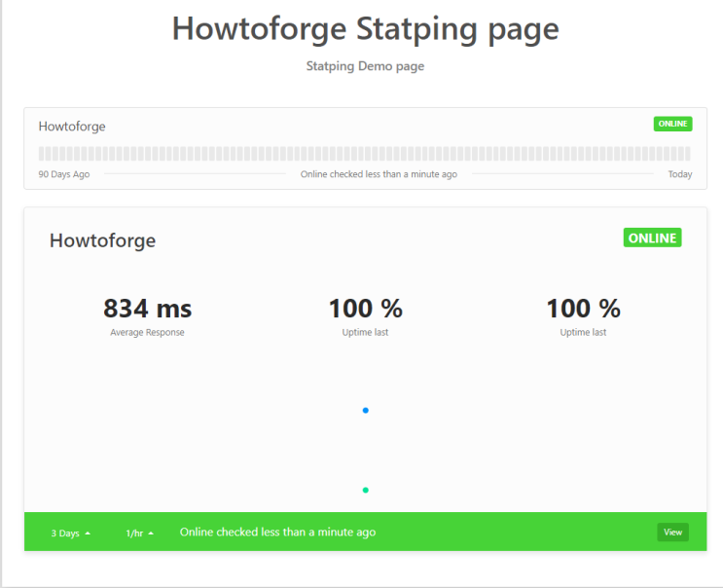Click the Howtoforge service title in lower card
Viewport: 723px width, 588px height.
click(102, 240)
